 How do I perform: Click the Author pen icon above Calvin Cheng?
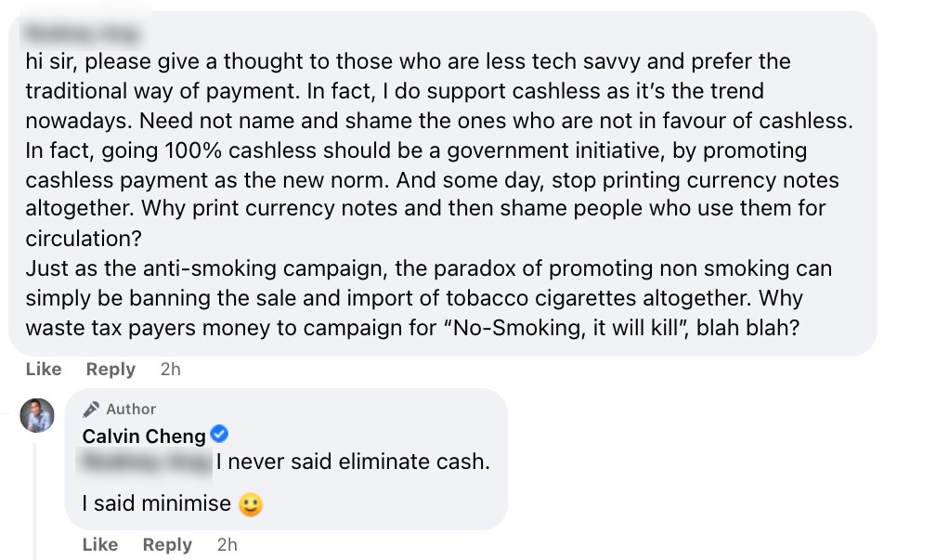tap(91, 409)
